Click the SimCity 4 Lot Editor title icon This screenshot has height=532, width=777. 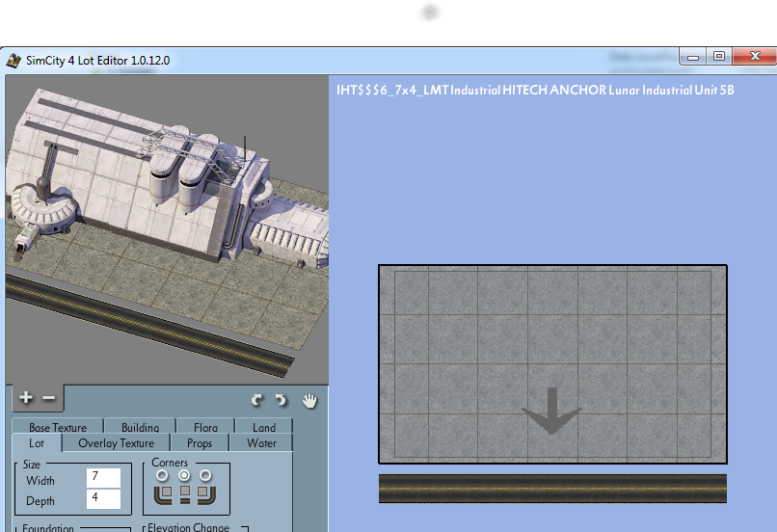click(x=13, y=61)
